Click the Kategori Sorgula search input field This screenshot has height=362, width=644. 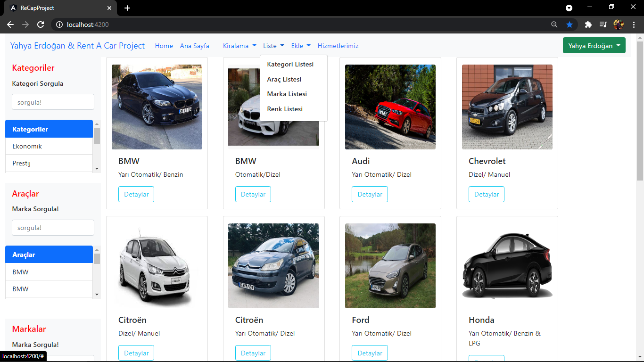tap(52, 102)
